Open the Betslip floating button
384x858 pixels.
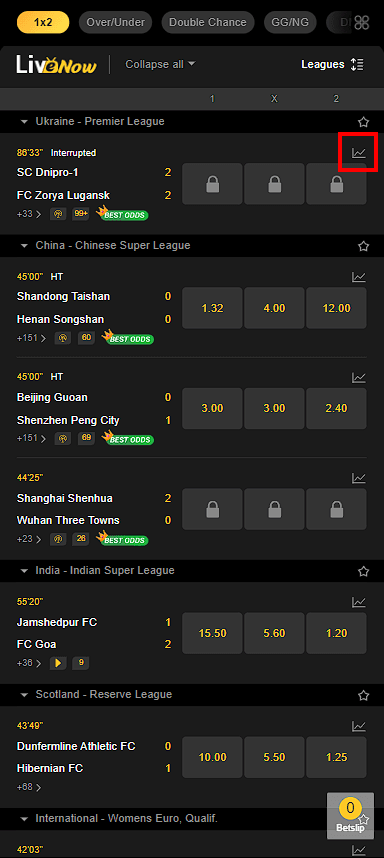click(351, 816)
